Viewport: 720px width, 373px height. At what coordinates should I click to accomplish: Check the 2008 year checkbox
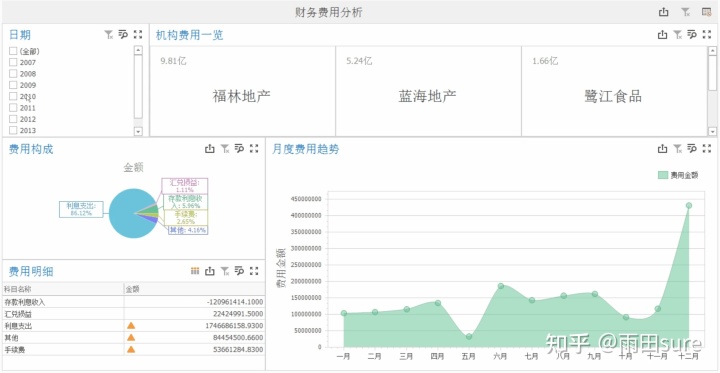(x=13, y=73)
